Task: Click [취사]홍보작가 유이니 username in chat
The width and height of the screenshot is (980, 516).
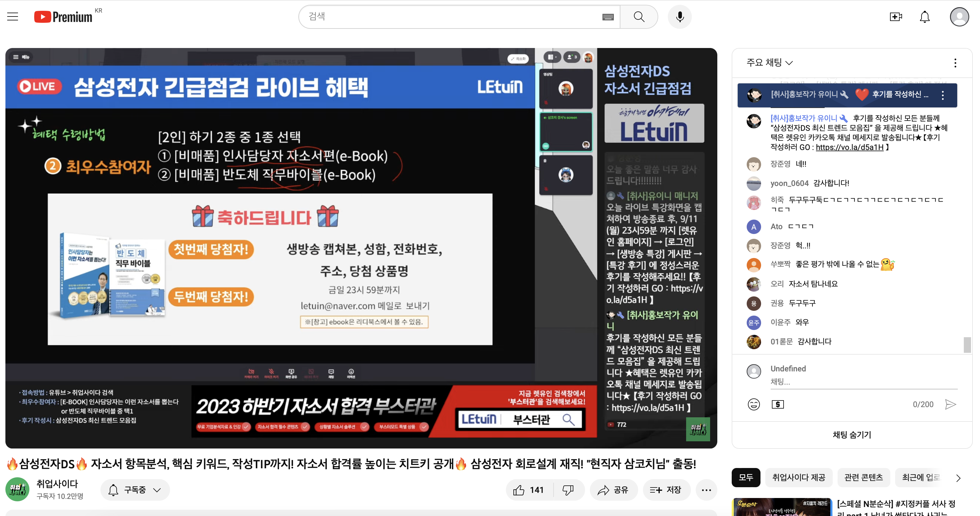Action: tap(803, 118)
